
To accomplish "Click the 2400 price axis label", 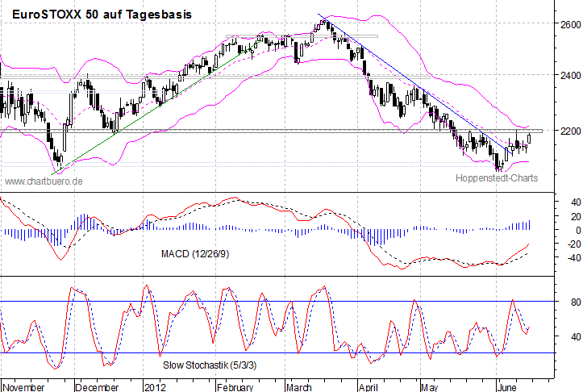I will pos(570,76).
